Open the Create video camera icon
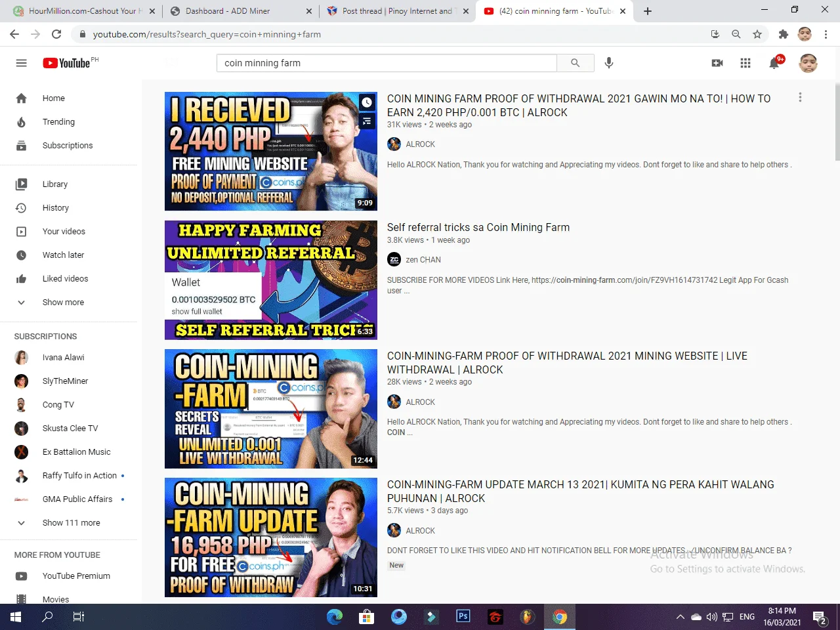 tap(717, 63)
